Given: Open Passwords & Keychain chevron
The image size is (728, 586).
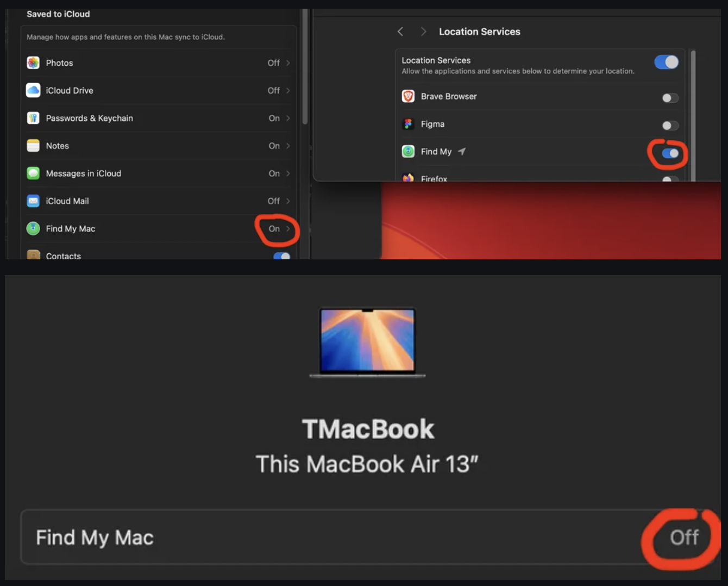Looking at the screenshot, I should pyautogui.click(x=288, y=118).
